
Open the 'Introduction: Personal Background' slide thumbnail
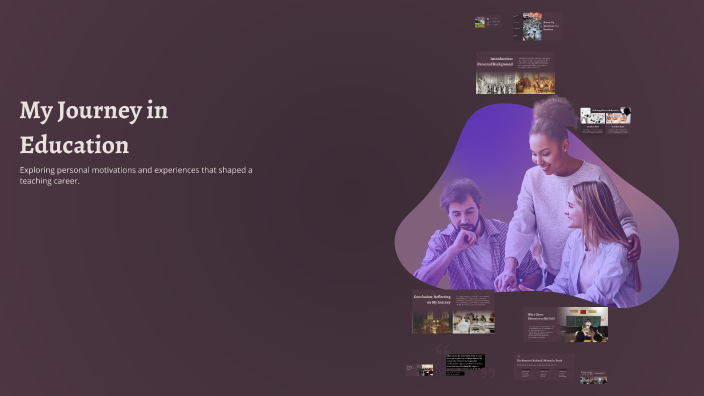click(x=515, y=73)
